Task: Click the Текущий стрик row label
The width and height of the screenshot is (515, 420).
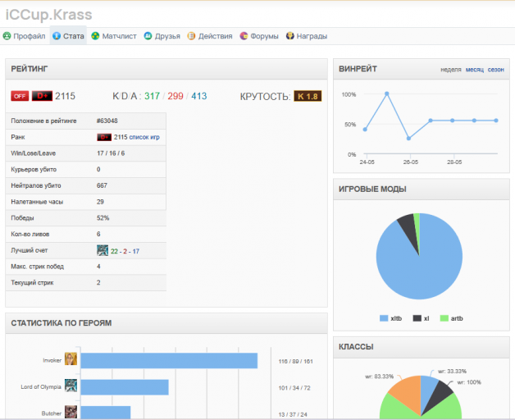Action: pos(32,283)
